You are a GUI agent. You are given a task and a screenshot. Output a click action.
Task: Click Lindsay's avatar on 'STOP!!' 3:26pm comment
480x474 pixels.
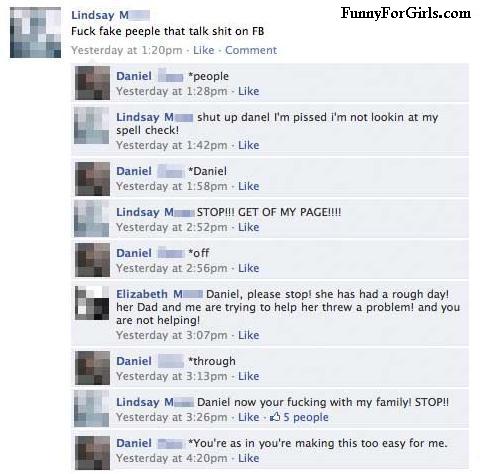(x=92, y=409)
